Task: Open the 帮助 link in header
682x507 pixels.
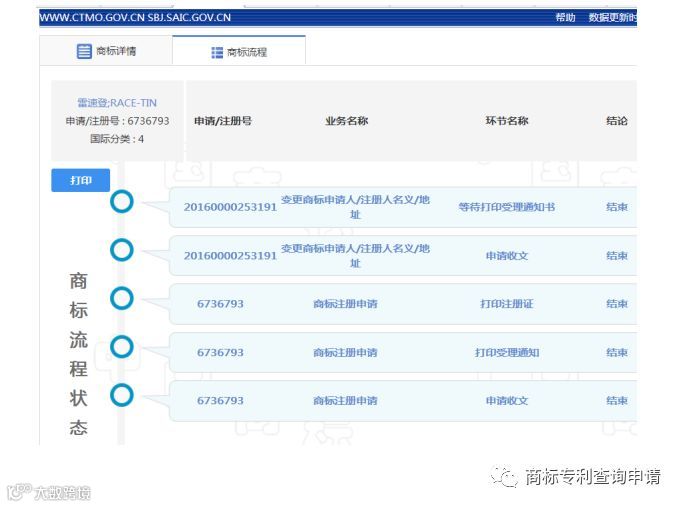Action: [565, 17]
